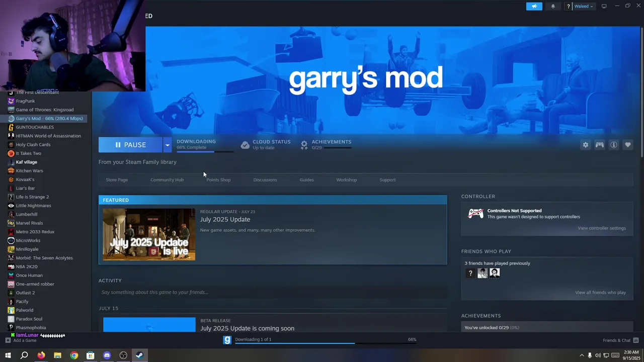Pause the Garry's Mod download
The height and width of the screenshot is (362, 644).
pos(130,145)
